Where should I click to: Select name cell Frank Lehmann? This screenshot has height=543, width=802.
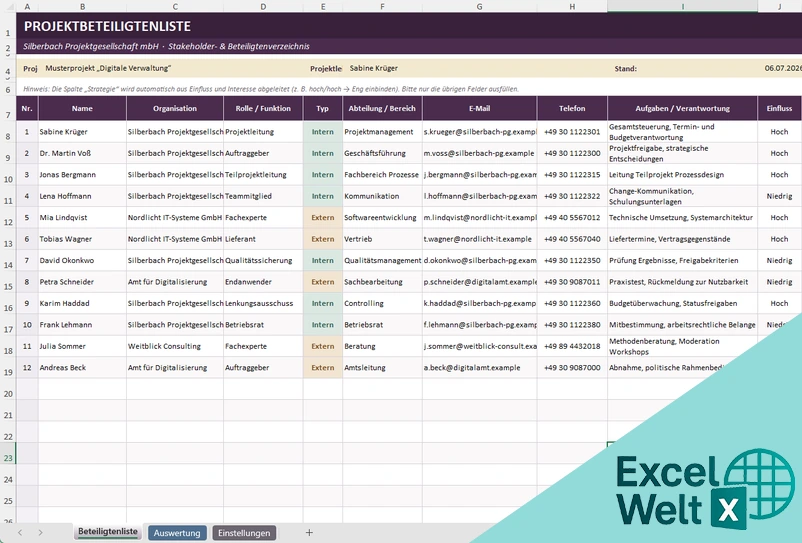82,325
